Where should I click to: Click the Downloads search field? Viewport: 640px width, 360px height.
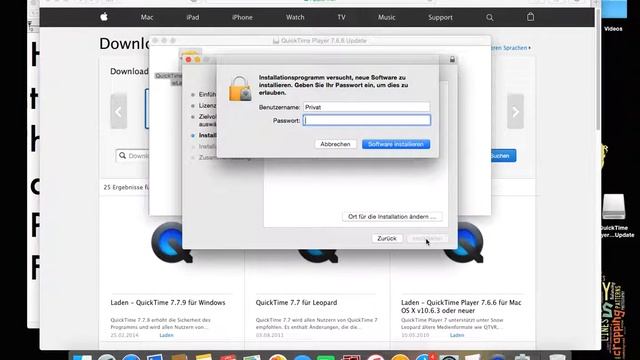(133, 156)
